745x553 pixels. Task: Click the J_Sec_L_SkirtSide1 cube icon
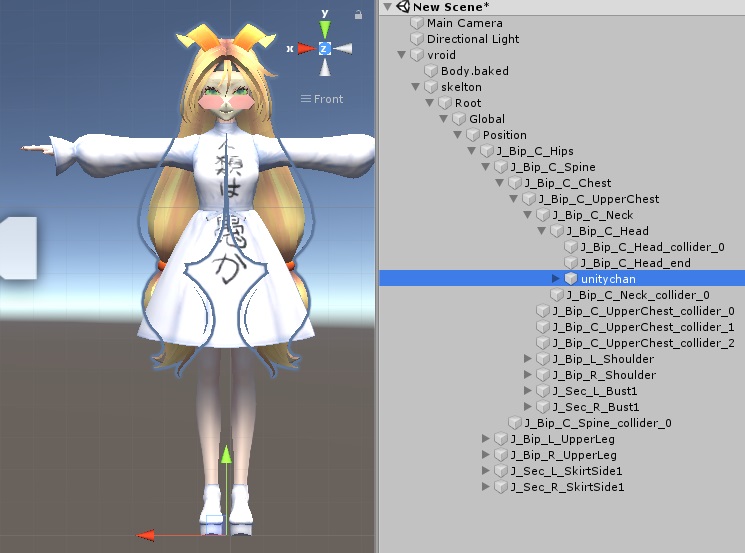point(501,471)
